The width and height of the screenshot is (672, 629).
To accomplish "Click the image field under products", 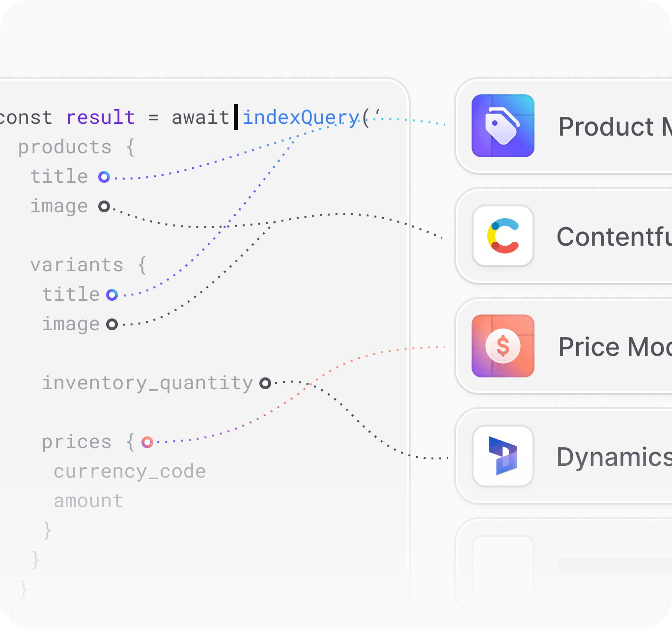I will tap(59, 207).
